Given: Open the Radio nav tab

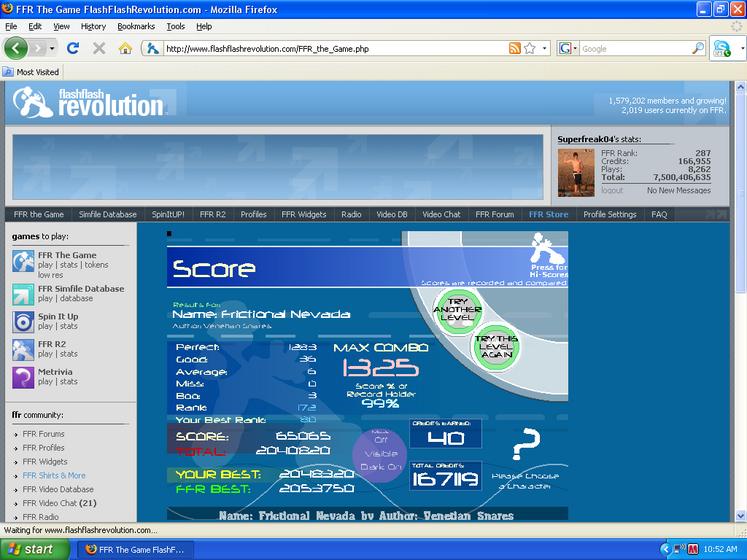Looking at the screenshot, I should (351, 214).
